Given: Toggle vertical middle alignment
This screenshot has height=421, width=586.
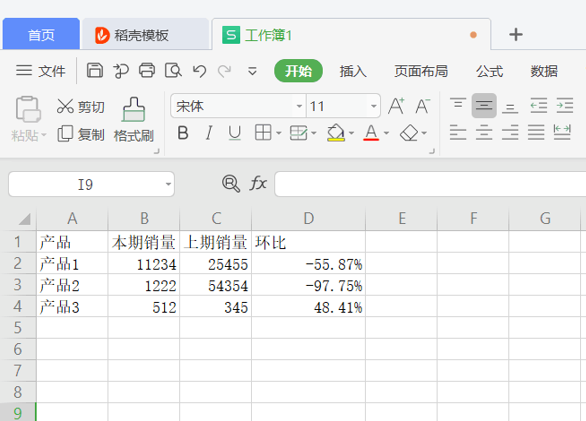Looking at the screenshot, I should point(484,106).
